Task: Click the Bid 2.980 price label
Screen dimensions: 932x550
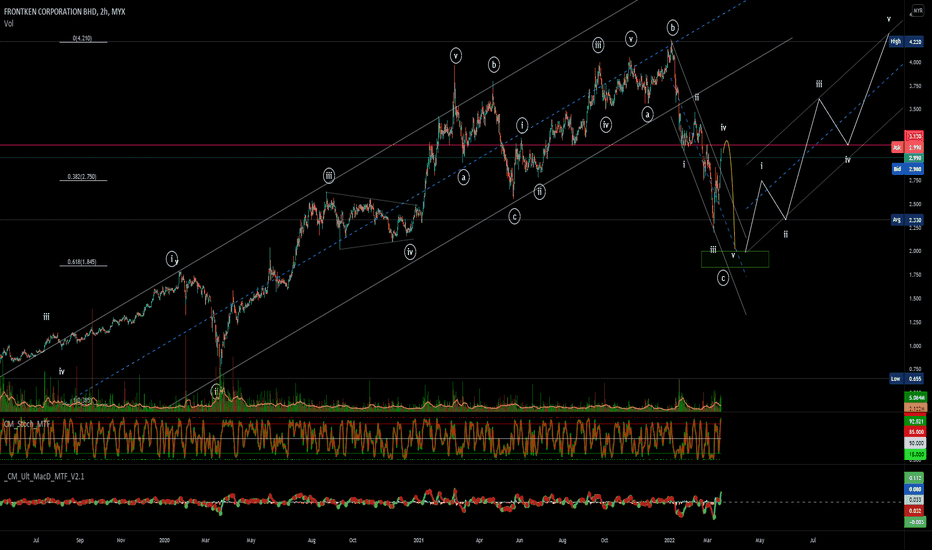Action: pos(906,169)
